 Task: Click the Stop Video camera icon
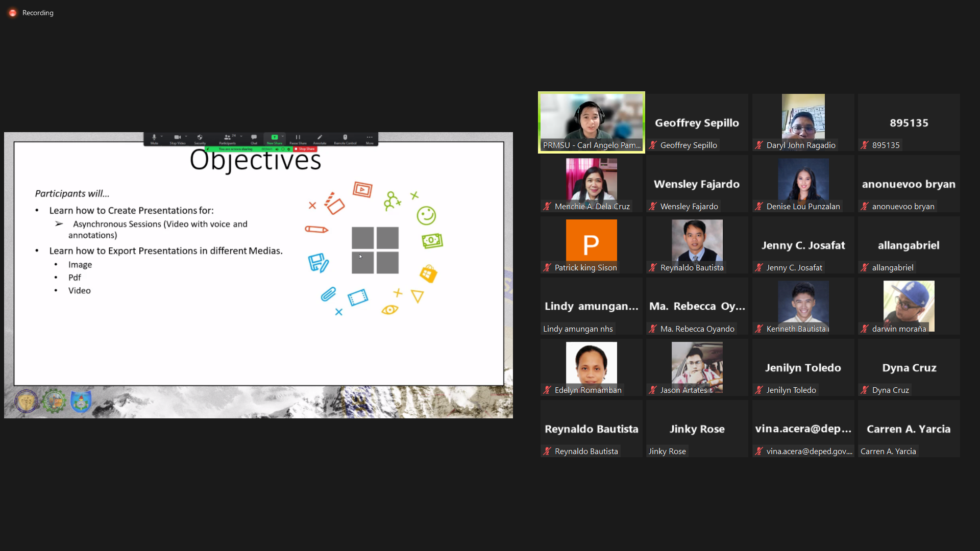point(177,137)
